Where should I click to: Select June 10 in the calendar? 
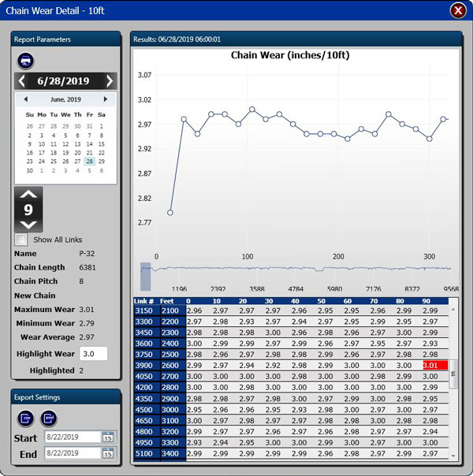(42, 144)
